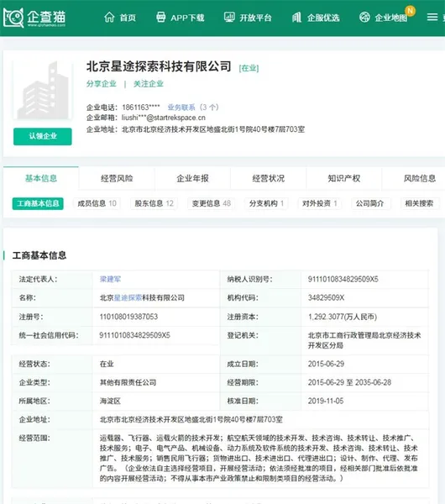445x504 pixels.
Task: Select the 分支机构 1 sub-tab
Action: tap(266, 203)
